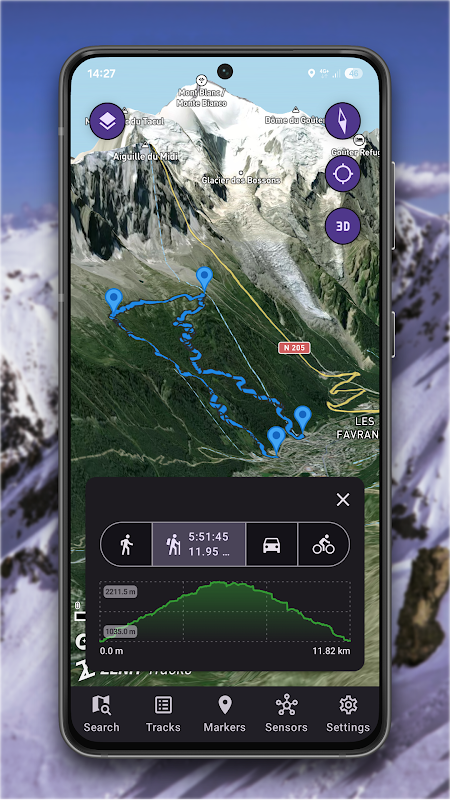Viewport: 450px width, 800px height.
Task: Select the walking route mode
Action: coord(127,544)
